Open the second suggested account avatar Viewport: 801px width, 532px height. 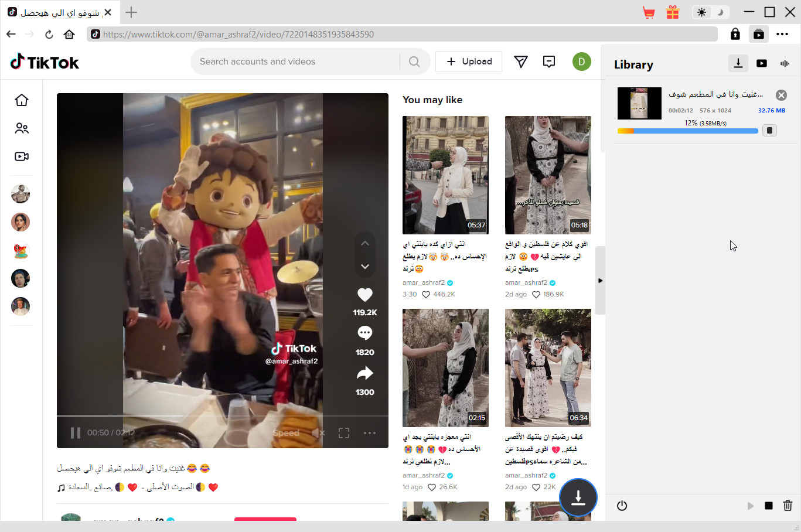21,222
